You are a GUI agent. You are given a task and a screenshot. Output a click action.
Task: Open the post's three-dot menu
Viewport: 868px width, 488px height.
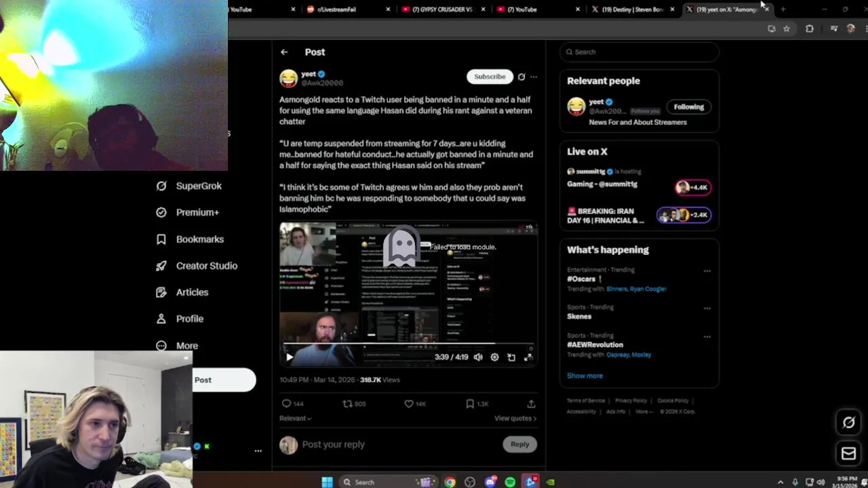click(534, 77)
